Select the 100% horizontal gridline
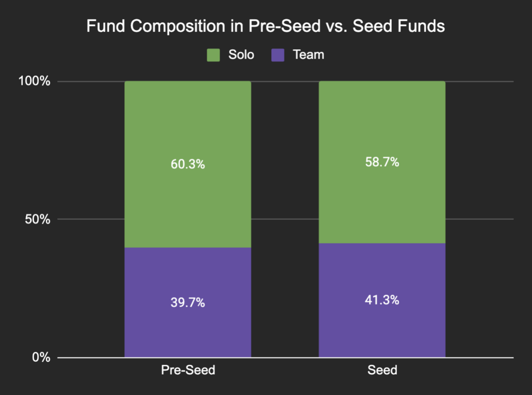 285,82
